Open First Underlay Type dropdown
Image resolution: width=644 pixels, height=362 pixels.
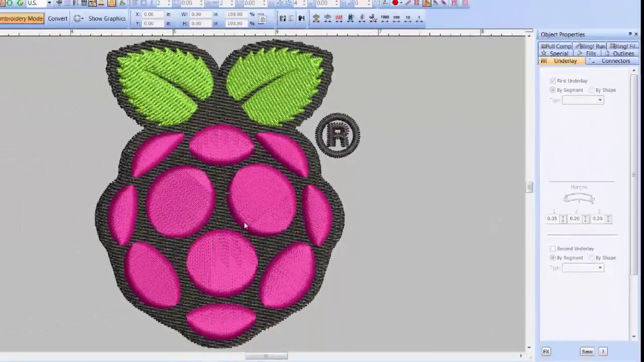[583, 100]
